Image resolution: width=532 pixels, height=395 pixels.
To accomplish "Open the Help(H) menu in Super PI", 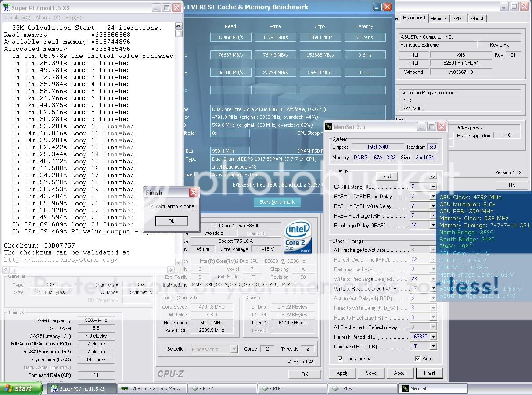I will [x=73, y=18].
